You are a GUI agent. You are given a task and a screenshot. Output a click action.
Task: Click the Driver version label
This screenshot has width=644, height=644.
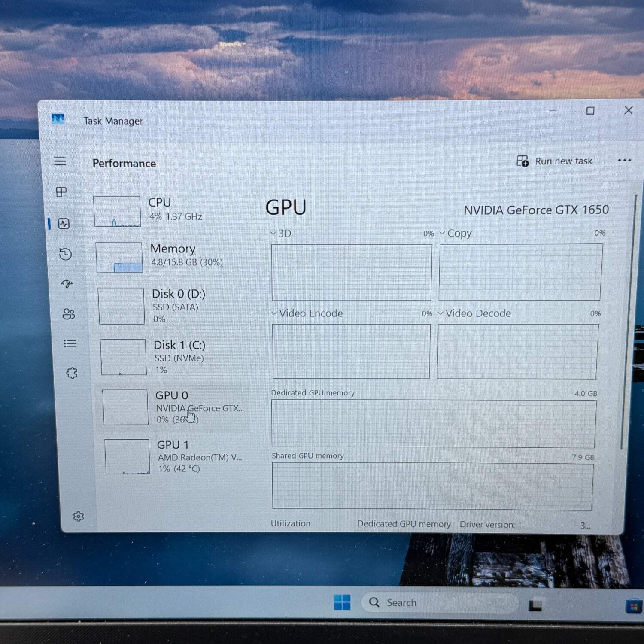click(487, 524)
